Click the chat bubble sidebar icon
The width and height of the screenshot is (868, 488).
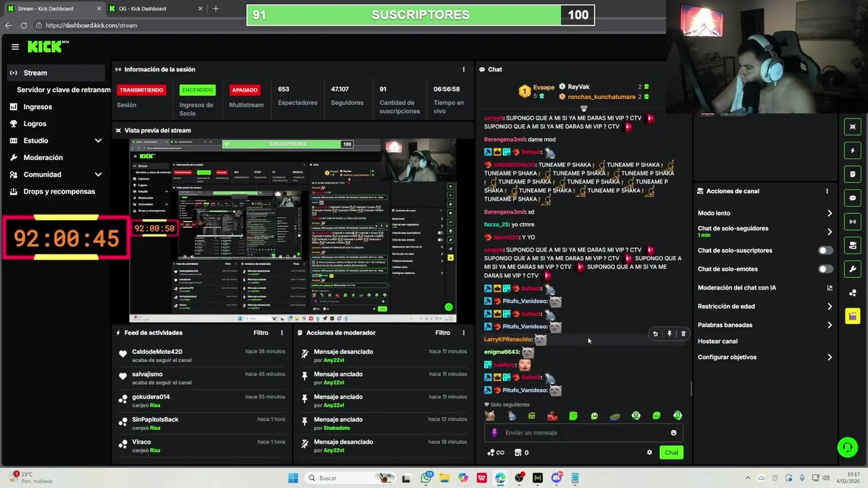point(852,198)
